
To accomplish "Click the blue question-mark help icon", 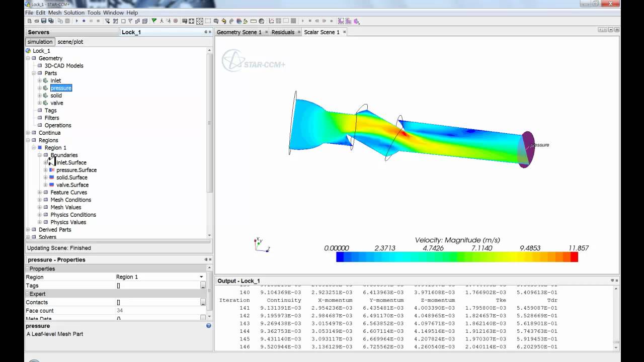I will 208,326.
